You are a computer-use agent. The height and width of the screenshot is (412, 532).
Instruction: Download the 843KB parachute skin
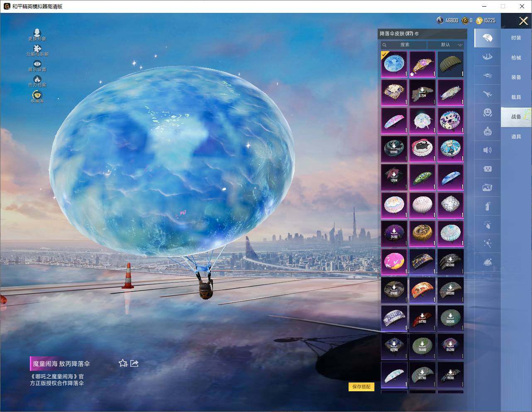451,347
